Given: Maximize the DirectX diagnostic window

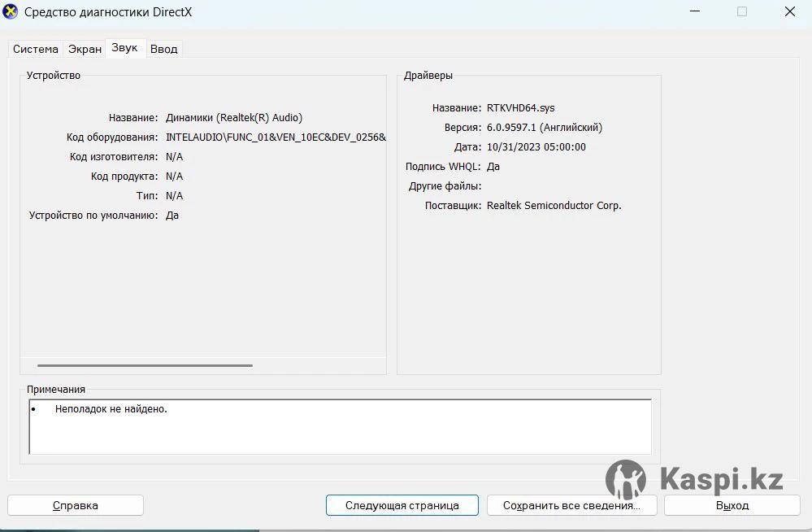Looking at the screenshot, I should pos(741,11).
